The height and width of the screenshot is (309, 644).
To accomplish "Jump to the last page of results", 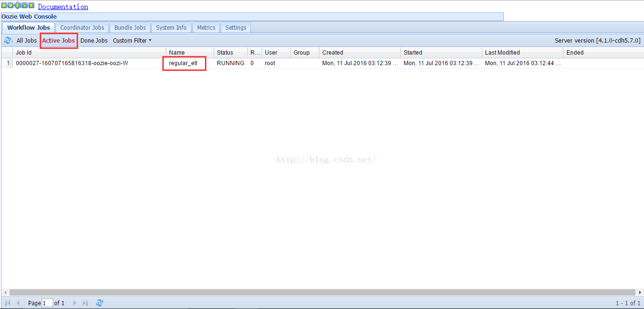I will pos(85,303).
